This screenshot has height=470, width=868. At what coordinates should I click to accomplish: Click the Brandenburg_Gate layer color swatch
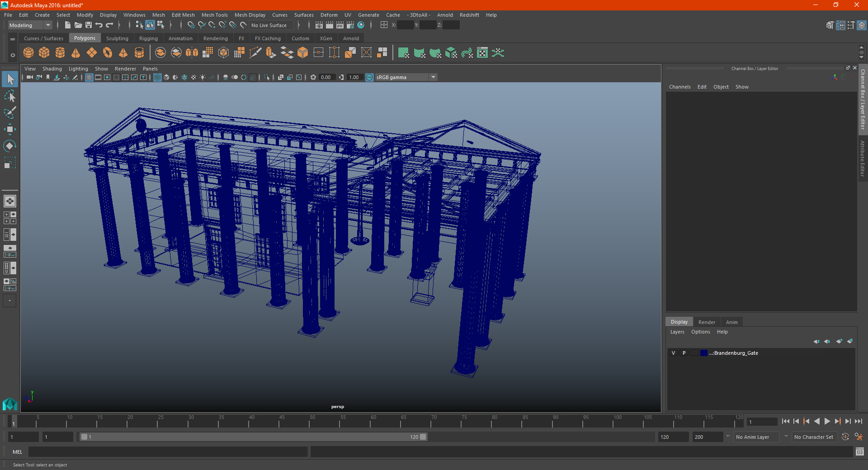pos(704,353)
